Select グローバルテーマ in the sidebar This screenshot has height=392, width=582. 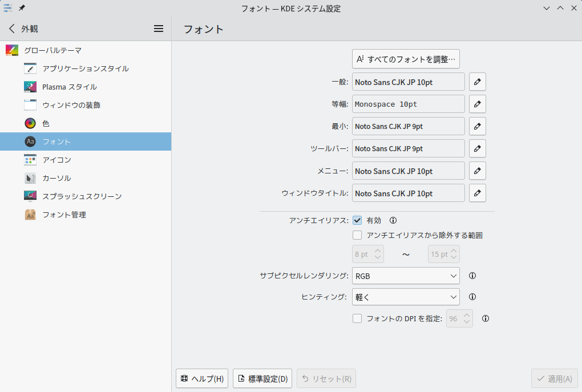(86, 50)
